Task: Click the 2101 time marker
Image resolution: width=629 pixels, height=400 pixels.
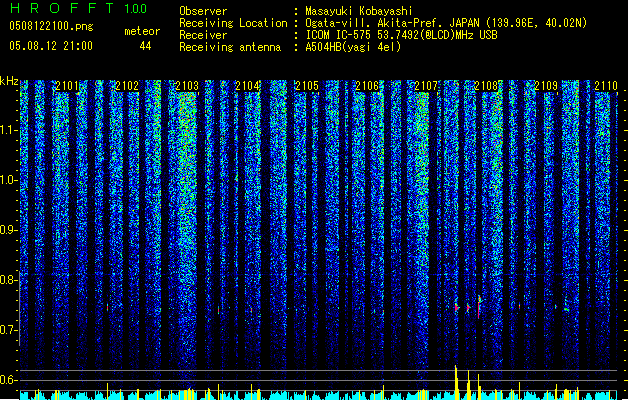Action: tap(67, 86)
